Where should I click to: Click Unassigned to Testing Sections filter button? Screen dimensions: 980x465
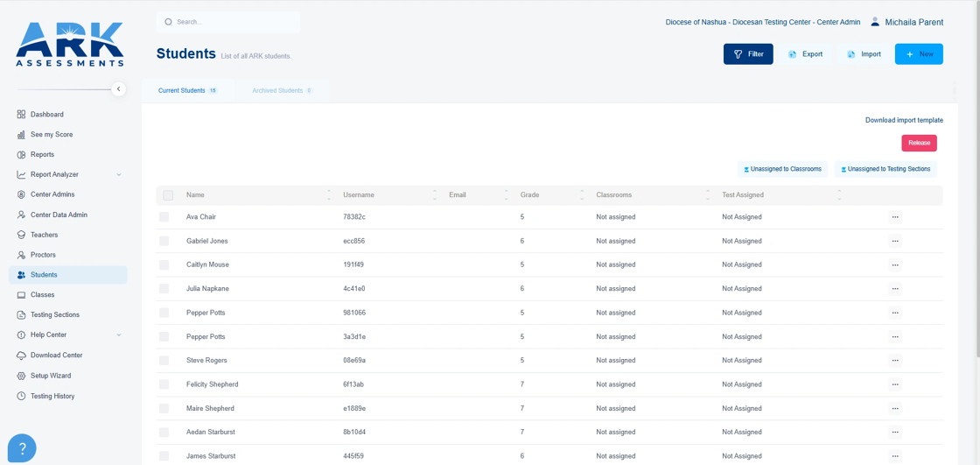(x=885, y=169)
